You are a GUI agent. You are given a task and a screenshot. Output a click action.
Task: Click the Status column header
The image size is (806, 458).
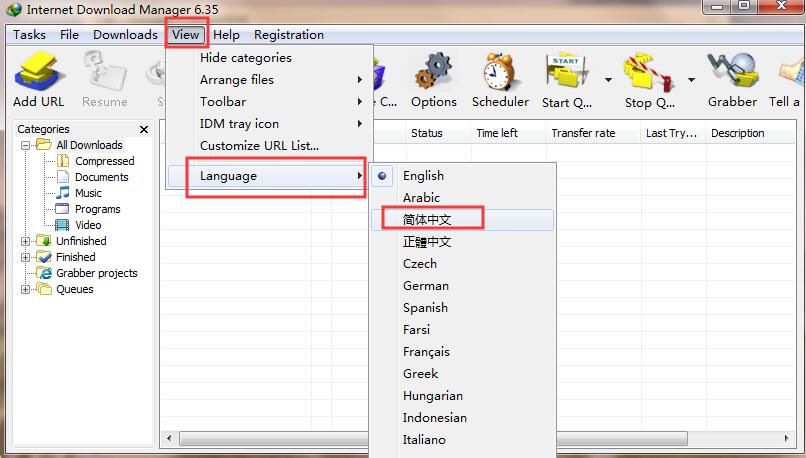coord(427,133)
